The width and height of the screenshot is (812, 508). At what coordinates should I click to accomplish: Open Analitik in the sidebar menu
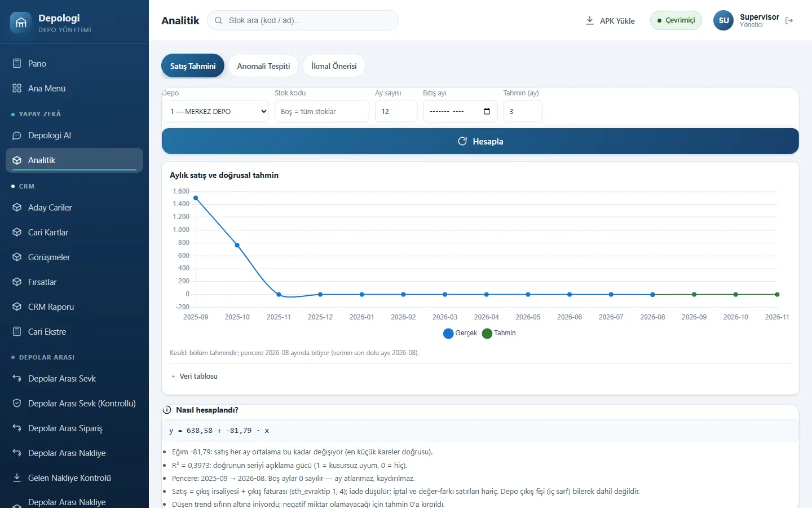pyautogui.click(x=74, y=160)
